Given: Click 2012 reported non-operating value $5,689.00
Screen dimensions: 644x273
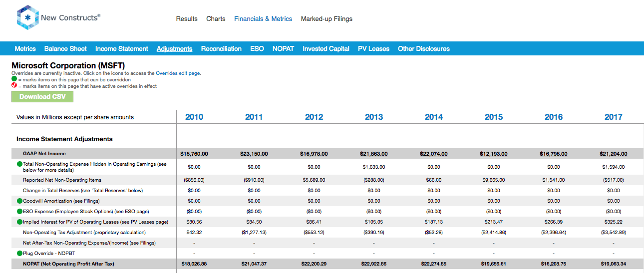Looking at the screenshot, I should [314, 180].
